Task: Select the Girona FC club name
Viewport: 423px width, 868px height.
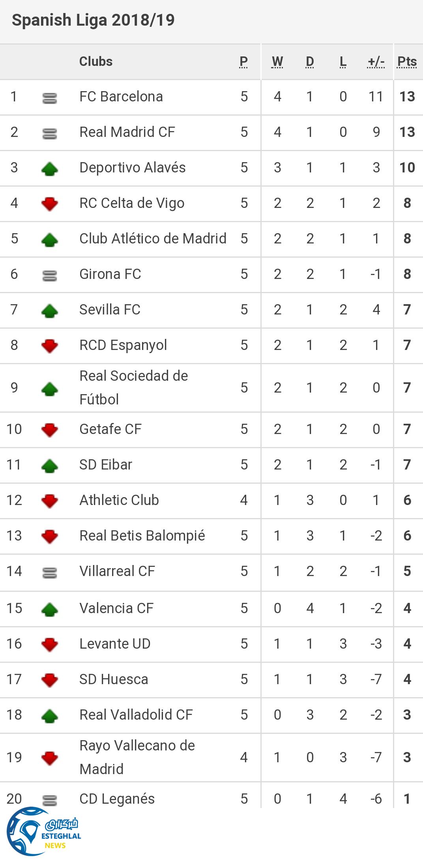Action: pos(110,274)
